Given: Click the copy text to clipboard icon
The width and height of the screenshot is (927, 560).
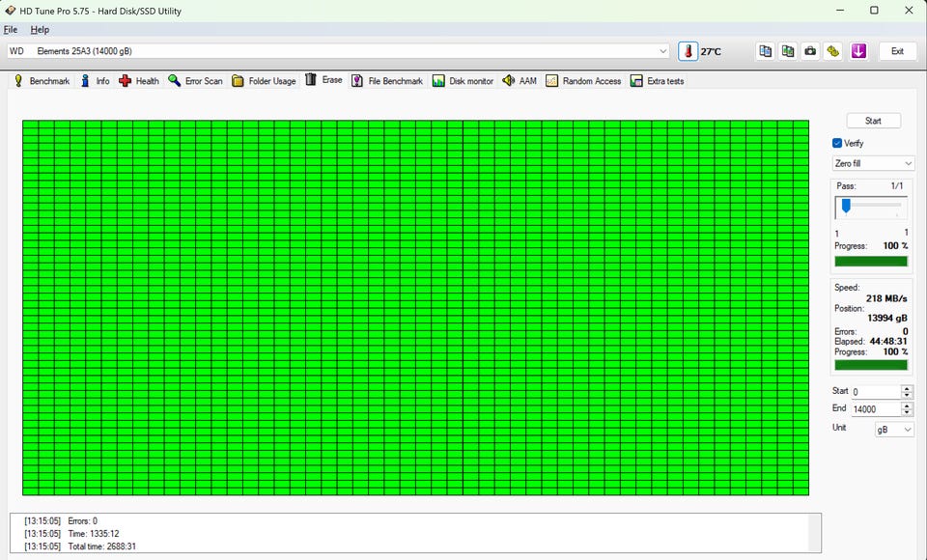Looking at the screenshot, I should [x=765, y=51].
